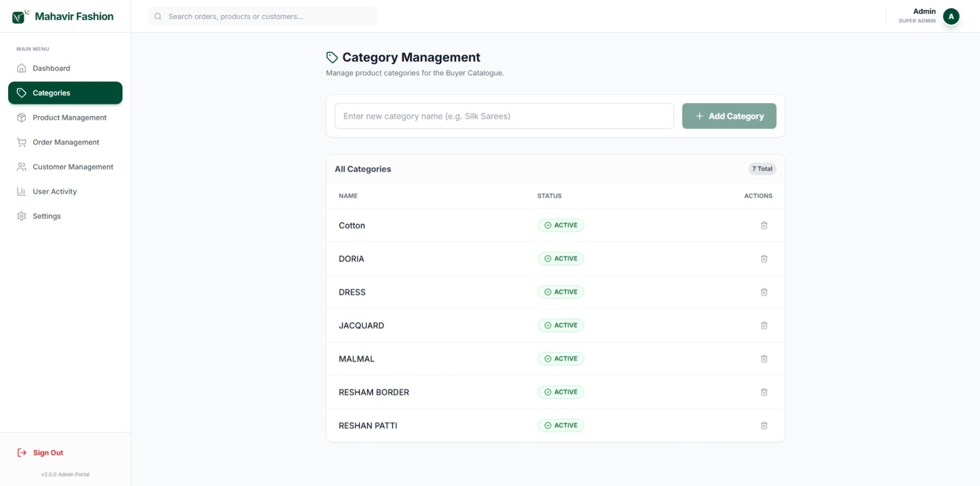The width and height of the screenshot is (980, 486).
Task: Open Dashboard from the main menu
Action: [51, 68]
